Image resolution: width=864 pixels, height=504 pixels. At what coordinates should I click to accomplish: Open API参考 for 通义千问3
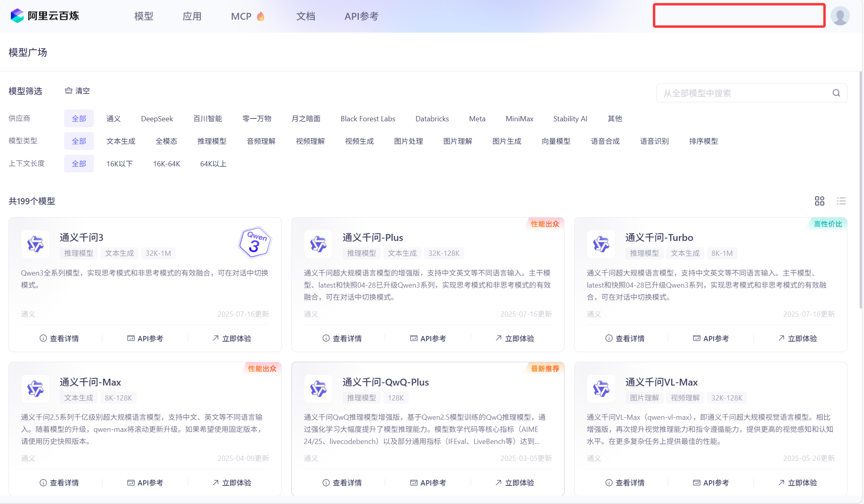(x=145, y=338)
